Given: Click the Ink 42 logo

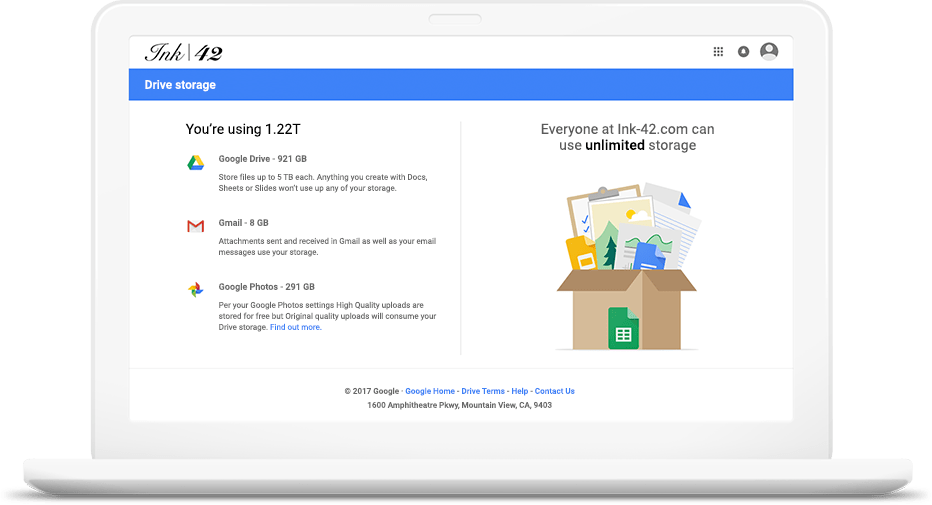Looking at the screenshot, I should coord(184,53).
